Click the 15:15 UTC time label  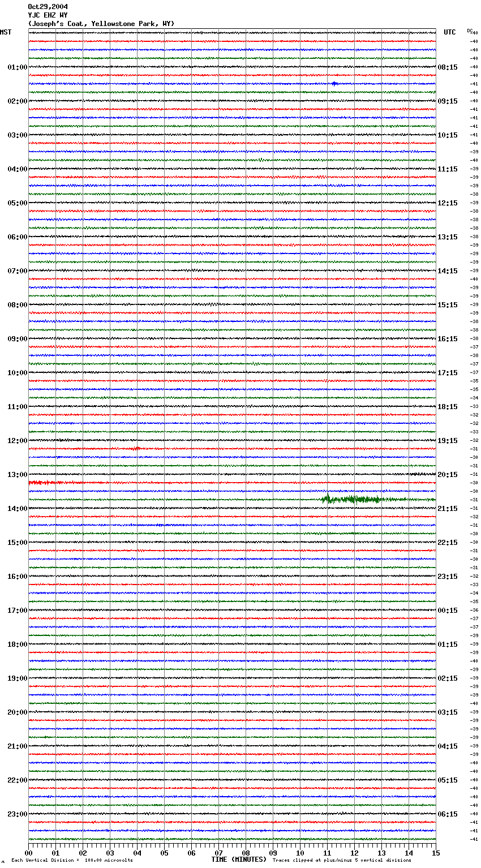[x=448, y=305]
